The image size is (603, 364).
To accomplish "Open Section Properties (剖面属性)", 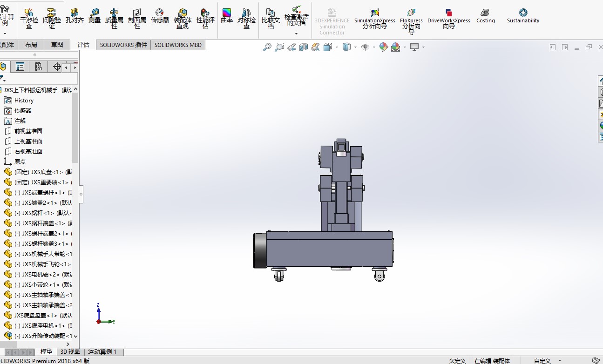I will (x=137, y=19).
